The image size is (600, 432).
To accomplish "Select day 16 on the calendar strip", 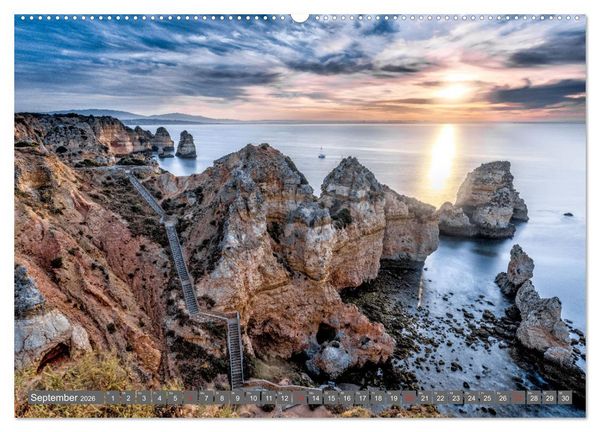I will 347,398.
